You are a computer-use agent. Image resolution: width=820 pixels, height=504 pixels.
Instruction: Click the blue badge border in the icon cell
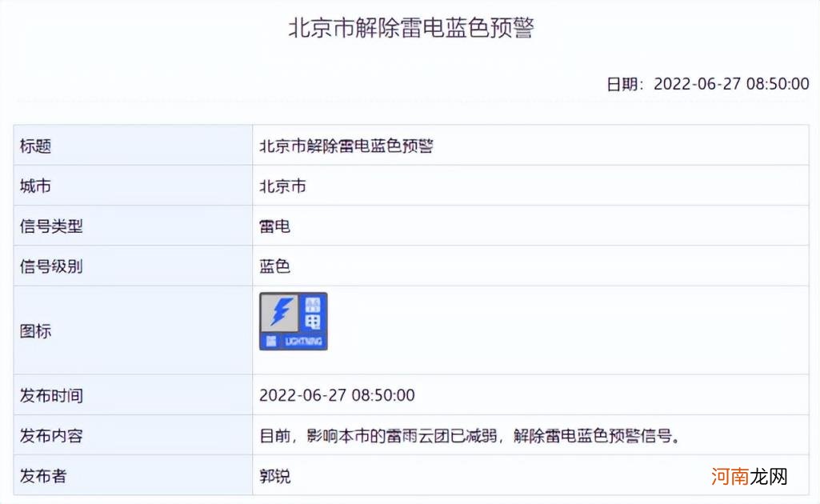click(293, 294)
